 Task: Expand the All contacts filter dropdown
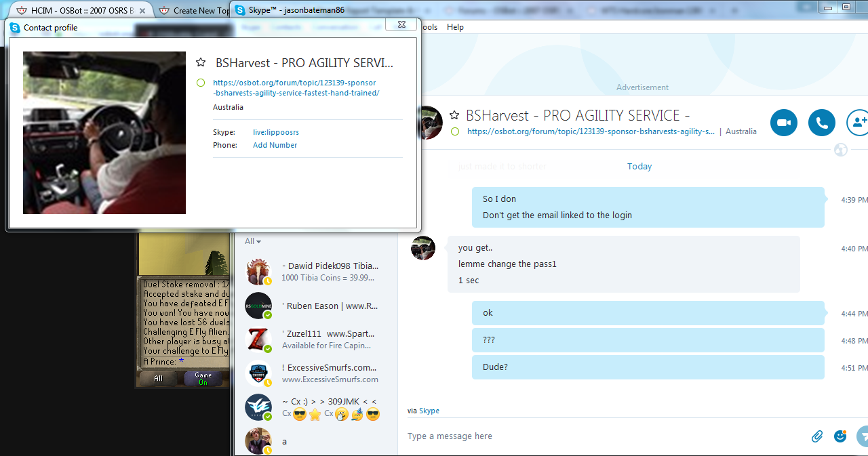(253, 241)
